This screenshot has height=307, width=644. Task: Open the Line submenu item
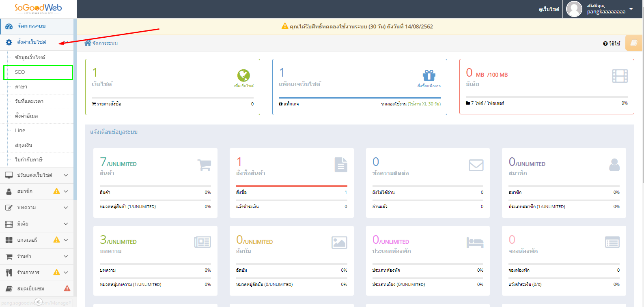pyautogui.click(x=20, y=131)
